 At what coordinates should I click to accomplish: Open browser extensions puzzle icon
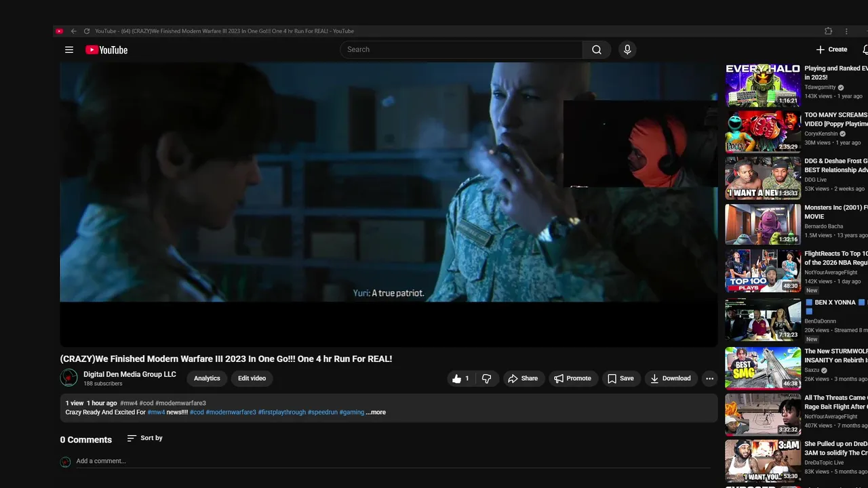click(828, 31)
